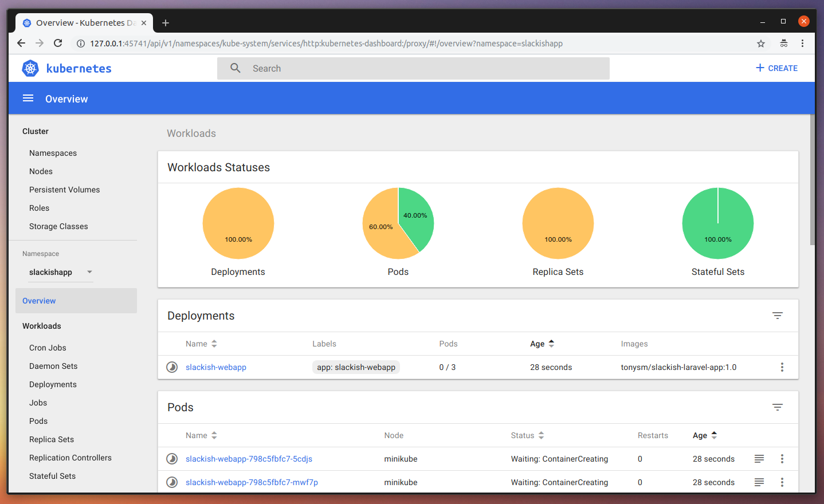This screenshot has width=824, height=504.
Task: Open Cron Jobs in the sidebar
Action: coord(48,348)
